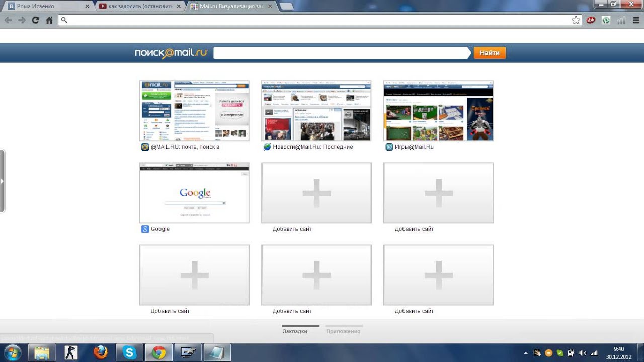Click the orange circle tray icon
The image size is (644, 362).
pyautogui.click(x=549, y=353)
